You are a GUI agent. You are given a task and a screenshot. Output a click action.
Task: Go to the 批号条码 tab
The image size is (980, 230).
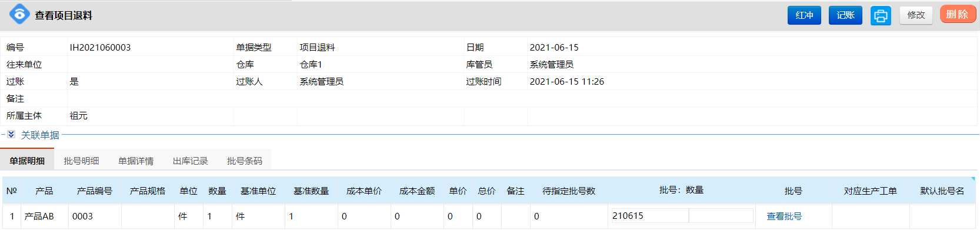(x=245, y=161)
